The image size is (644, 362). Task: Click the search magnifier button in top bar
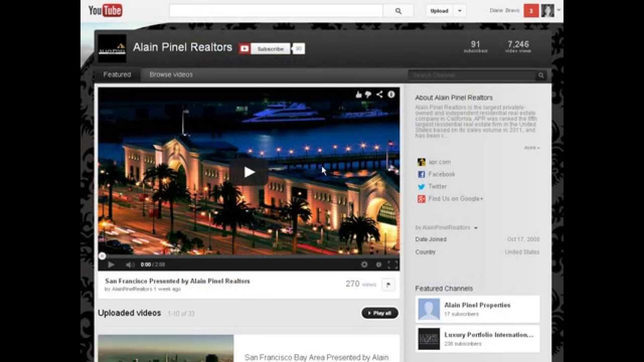click(x=398, y=11)
